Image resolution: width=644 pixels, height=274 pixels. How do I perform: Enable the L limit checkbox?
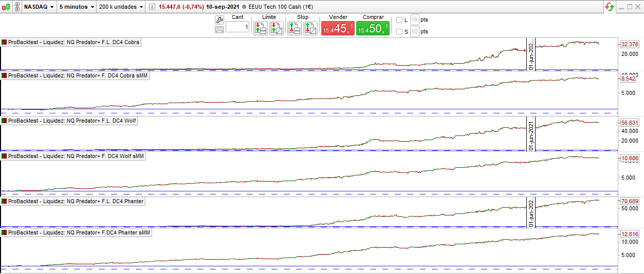pyautogui.click(x=399, y=20)
